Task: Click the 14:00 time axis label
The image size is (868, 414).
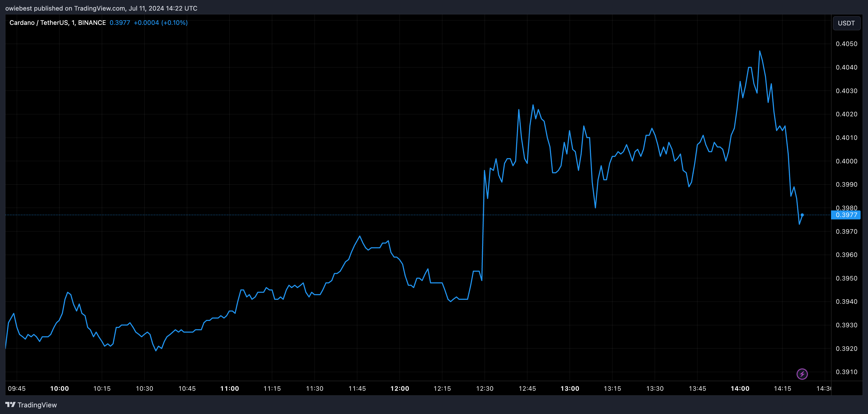Action: pos(740,388)
